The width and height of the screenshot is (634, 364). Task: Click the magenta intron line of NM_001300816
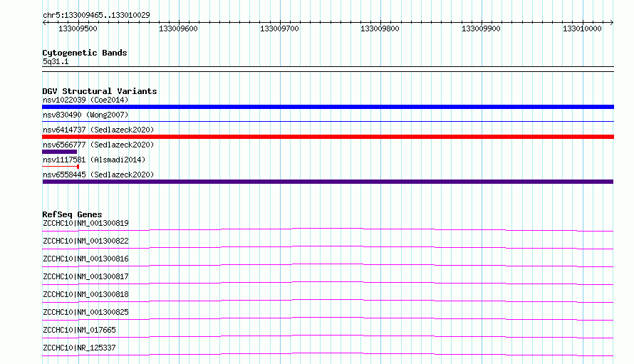tap(328, 264)
